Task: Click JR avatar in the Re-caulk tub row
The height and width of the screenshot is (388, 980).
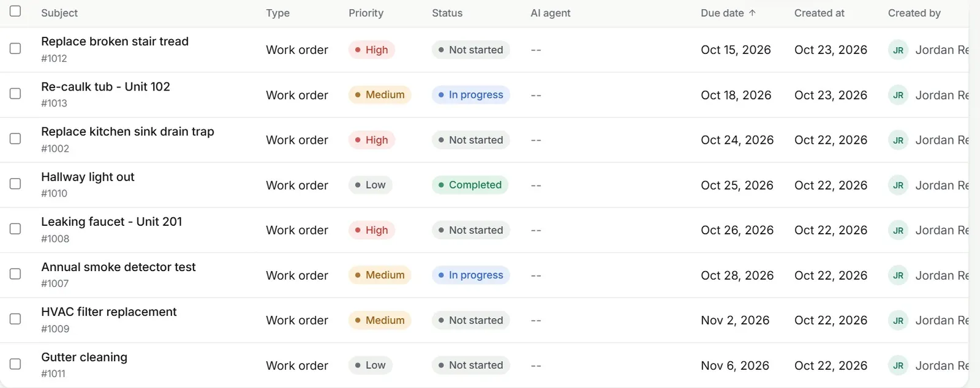Action: point(898,95)
